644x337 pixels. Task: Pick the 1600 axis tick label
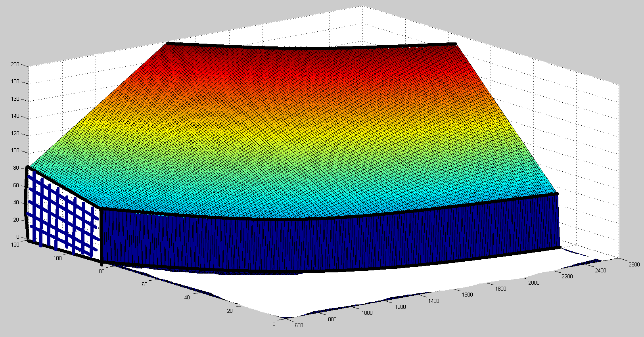[x=467, y=295]
